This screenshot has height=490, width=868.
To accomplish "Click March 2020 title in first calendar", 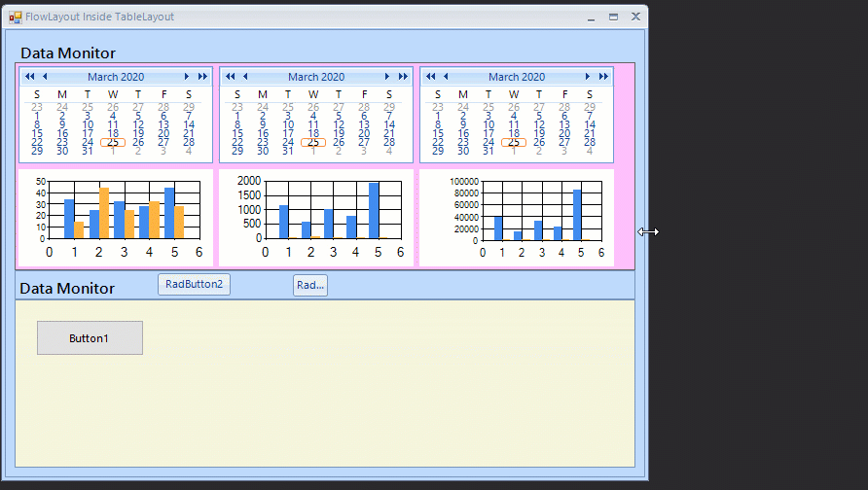I will click(116, 77).
